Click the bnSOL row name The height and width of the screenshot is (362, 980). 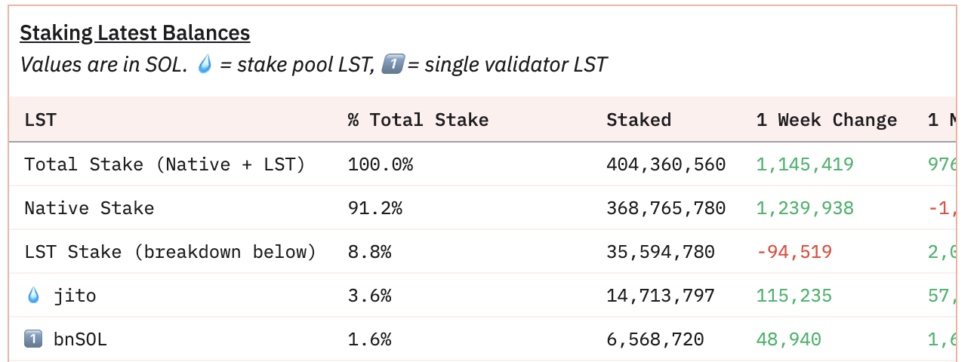(x=80, y=339)
